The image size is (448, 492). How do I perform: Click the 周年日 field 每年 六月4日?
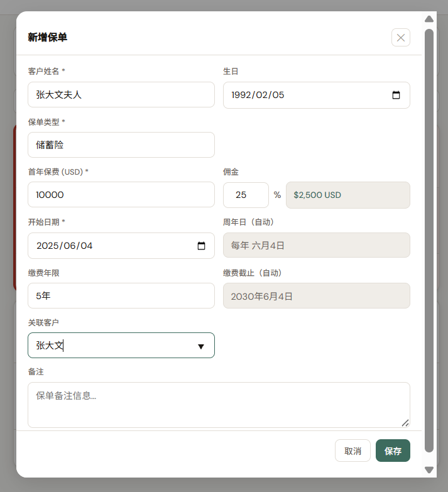(x=317, y=245)
